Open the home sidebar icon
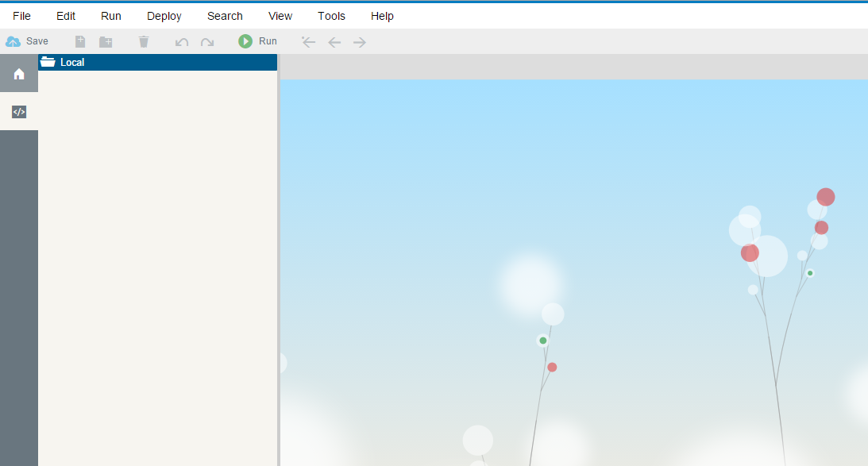Image resolution: width=868 pixels, height=466 pixels. click(19, 73)
